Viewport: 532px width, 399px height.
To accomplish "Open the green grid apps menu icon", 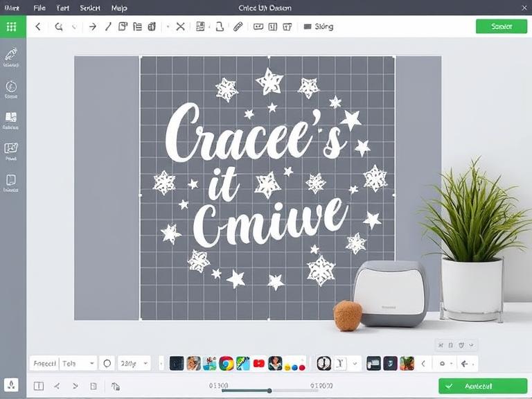I will pos(12,26).
